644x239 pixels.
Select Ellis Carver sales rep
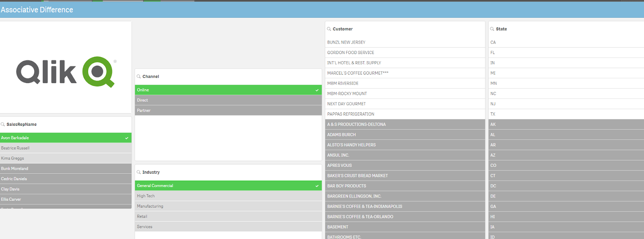[66, 200]
